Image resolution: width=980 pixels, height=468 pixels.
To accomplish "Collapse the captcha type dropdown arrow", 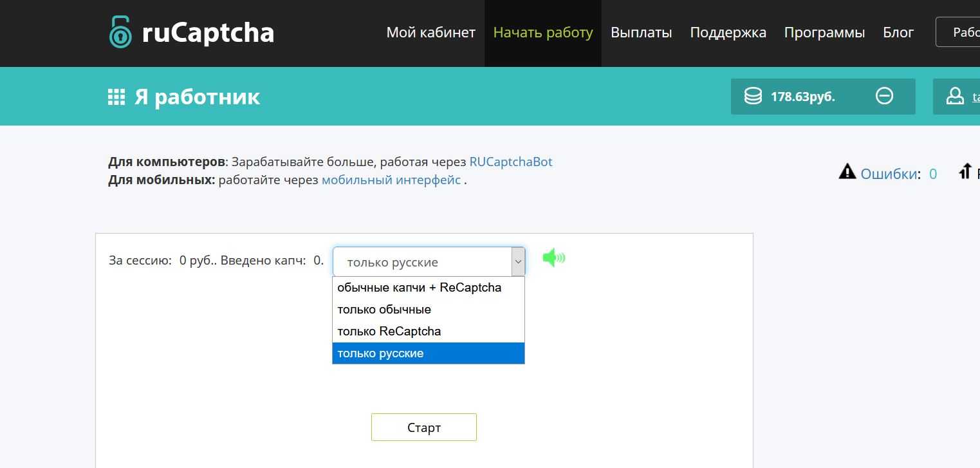I will tap(518, 262).
